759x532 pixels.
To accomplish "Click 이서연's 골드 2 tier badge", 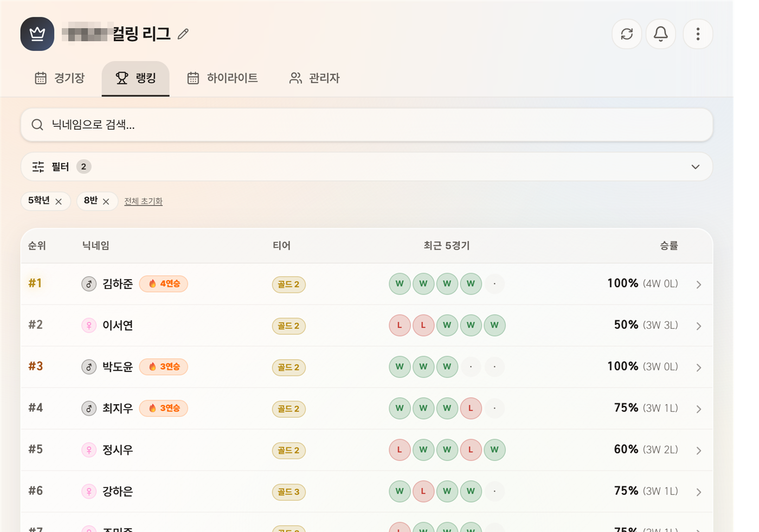I will point(289,326).
